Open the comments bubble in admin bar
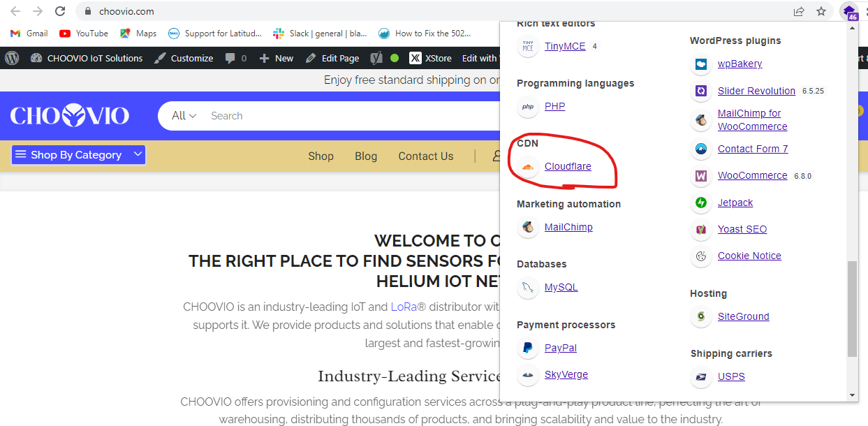This screenshot has height=426, width=868. click(x=236, y=58)
